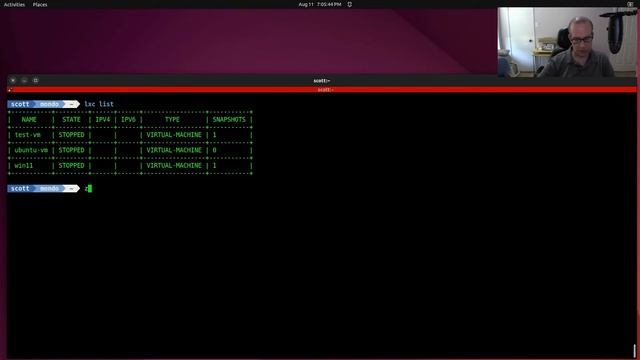Click the 'lxc list' command text
640x360 pixels.
tap(99, 104)
